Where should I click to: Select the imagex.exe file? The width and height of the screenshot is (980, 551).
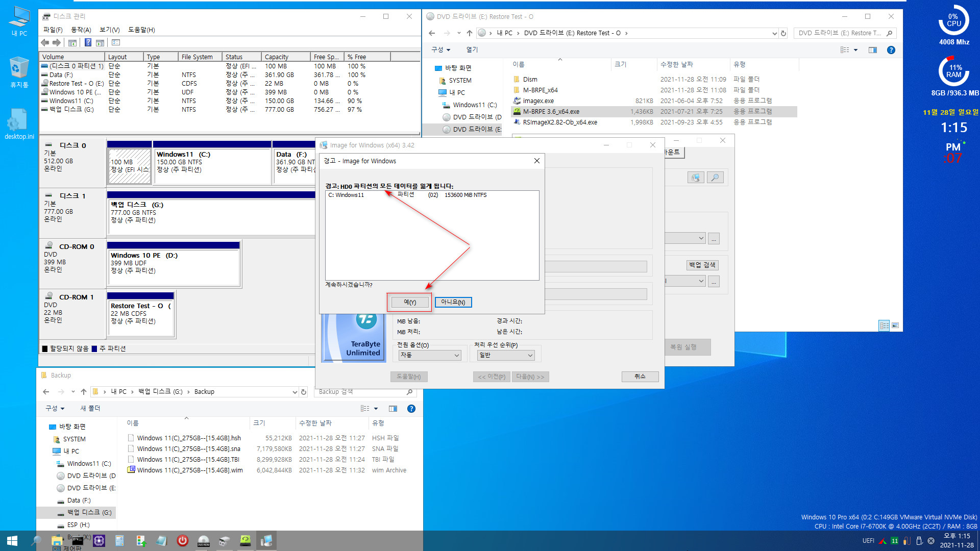(x=538, y=101)
